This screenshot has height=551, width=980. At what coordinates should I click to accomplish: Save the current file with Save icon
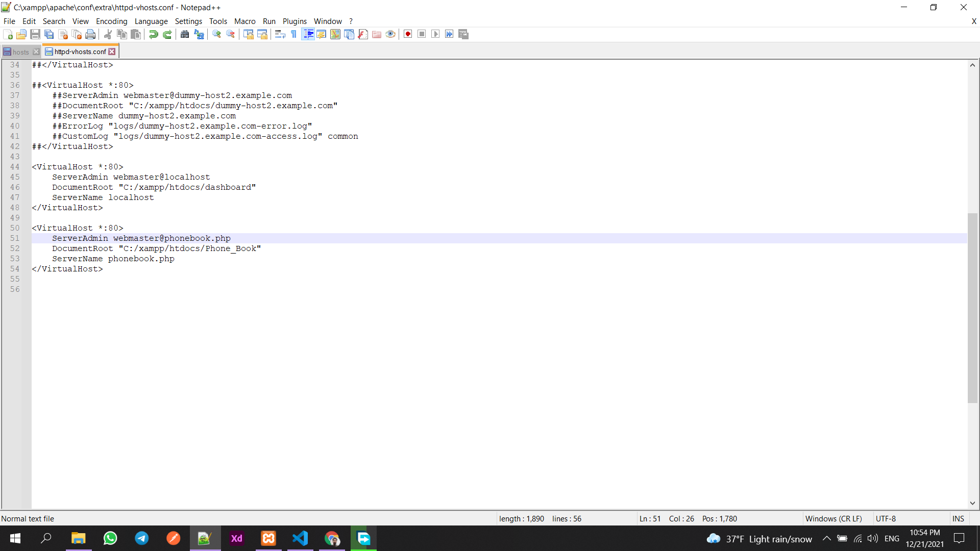point(35,34)
